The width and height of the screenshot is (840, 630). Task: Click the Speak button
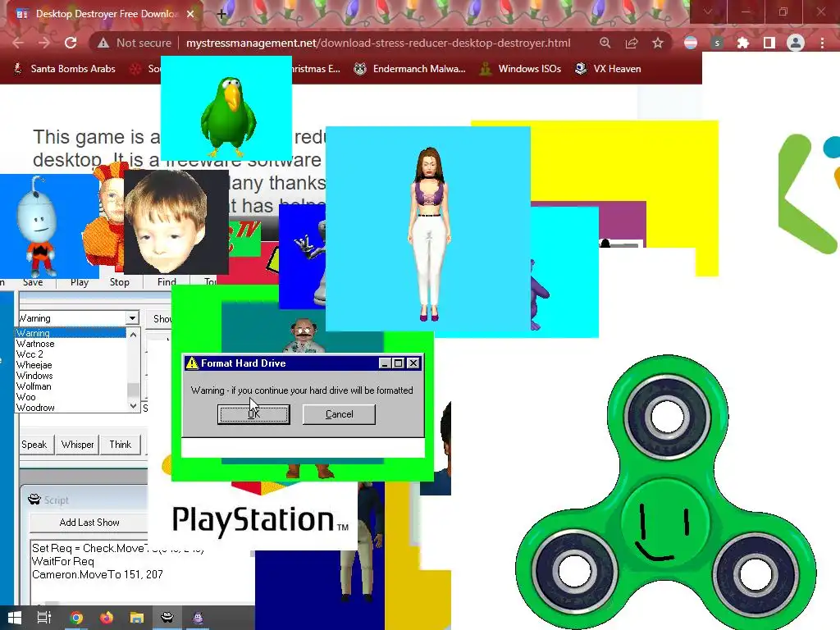[34, 445]
